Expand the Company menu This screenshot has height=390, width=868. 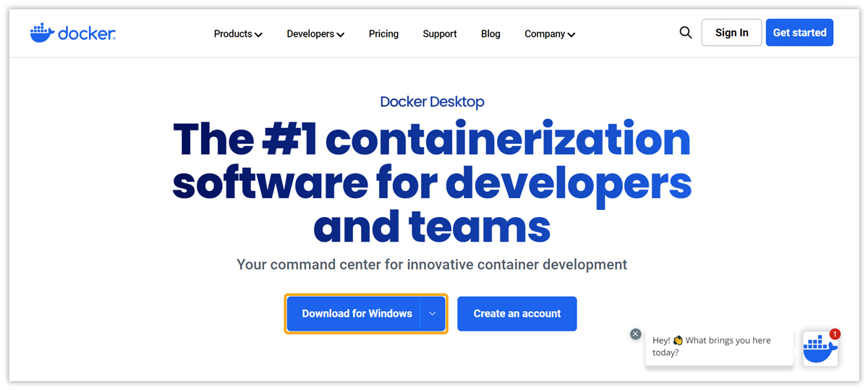click(x=550, y=34)
